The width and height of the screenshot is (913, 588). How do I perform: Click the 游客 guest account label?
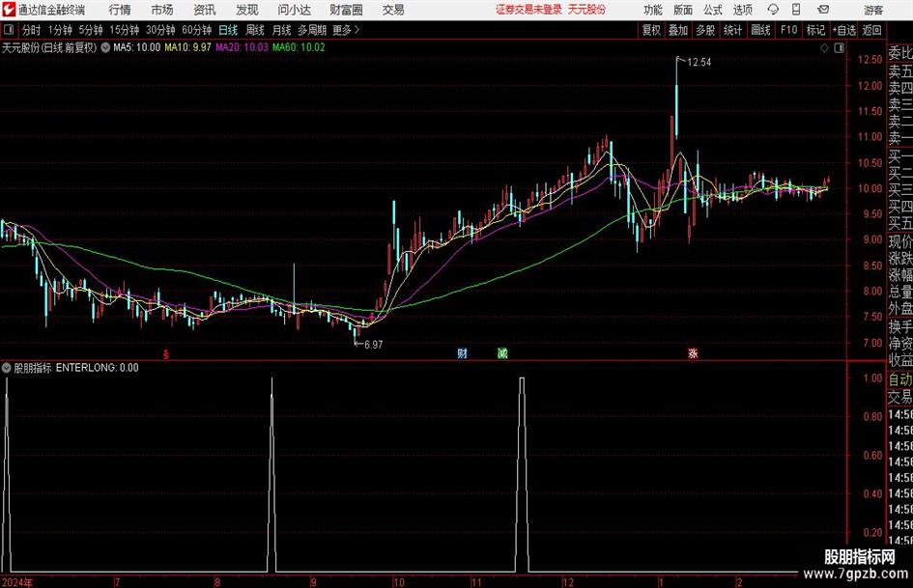(x=873, y=10)
